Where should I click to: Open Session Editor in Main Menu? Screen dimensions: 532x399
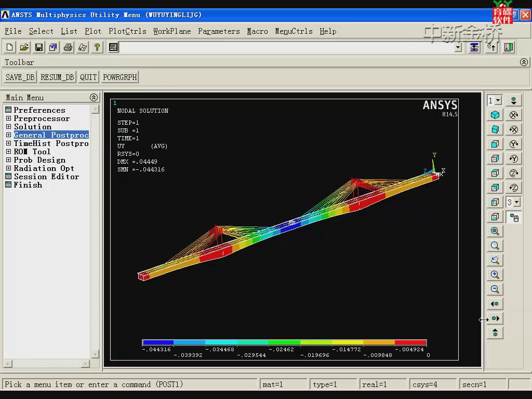[x=46, y=177]
